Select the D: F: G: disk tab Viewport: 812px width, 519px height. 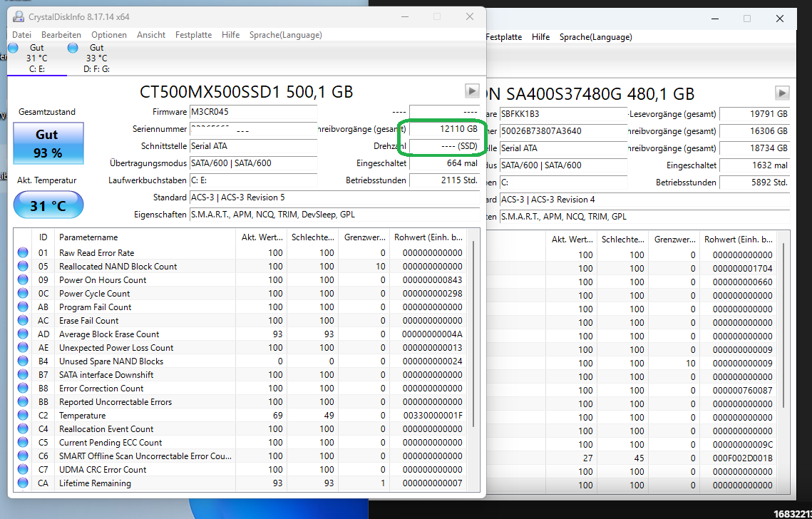pos(96,58)
